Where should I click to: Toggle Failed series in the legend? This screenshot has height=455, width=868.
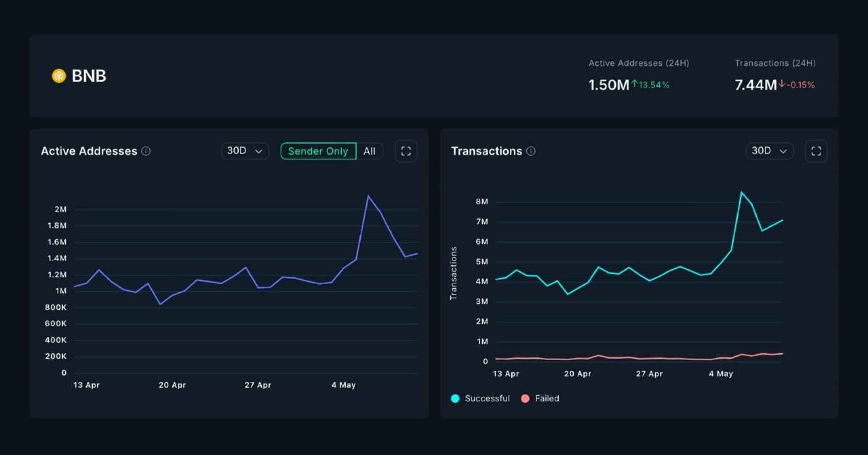click(547, 399)
